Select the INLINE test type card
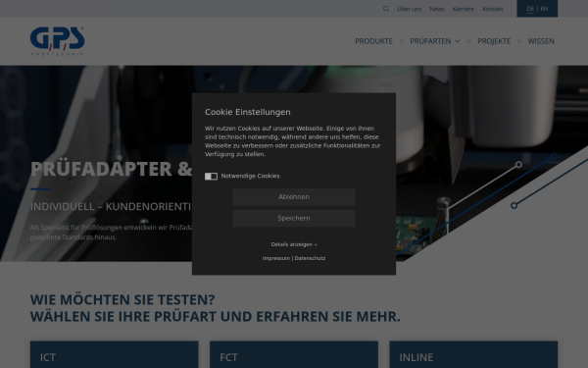Viewport: 588px width, 368px height. pyautogui.click(x=473, y=354)
